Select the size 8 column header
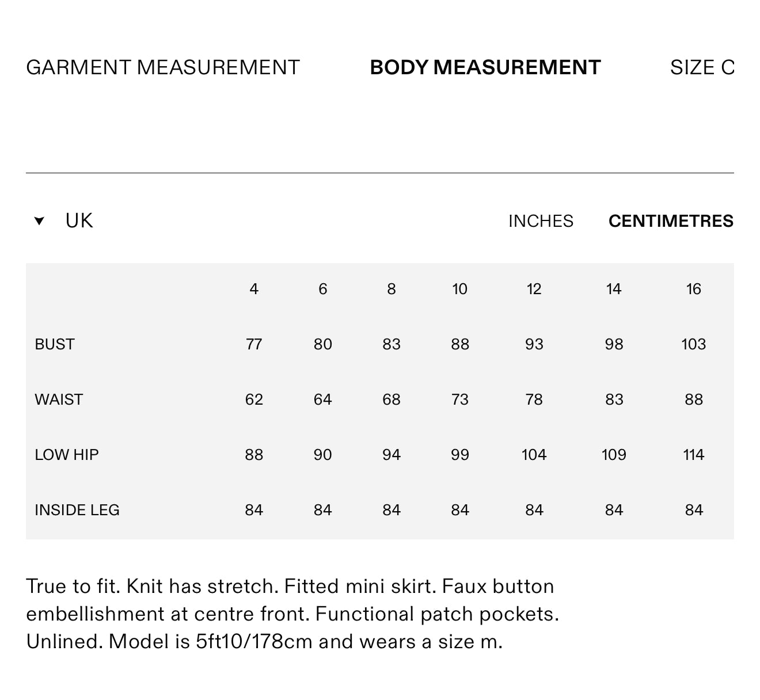This screenshot has width=760, height=700. pos(392,289)
